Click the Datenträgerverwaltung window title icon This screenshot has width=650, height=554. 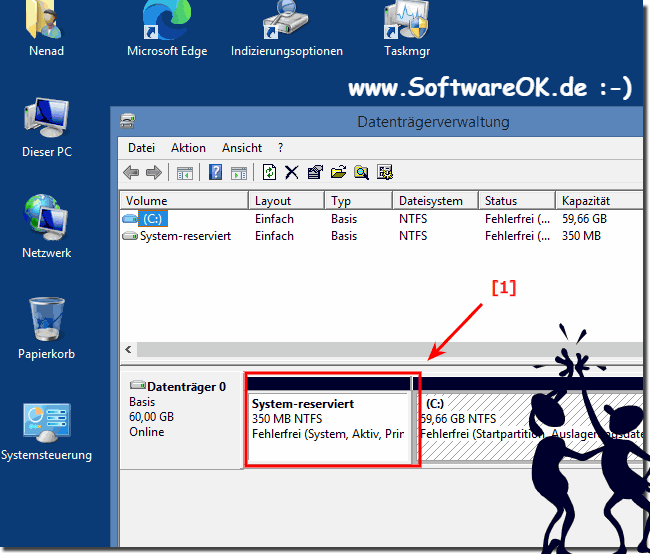128,121
